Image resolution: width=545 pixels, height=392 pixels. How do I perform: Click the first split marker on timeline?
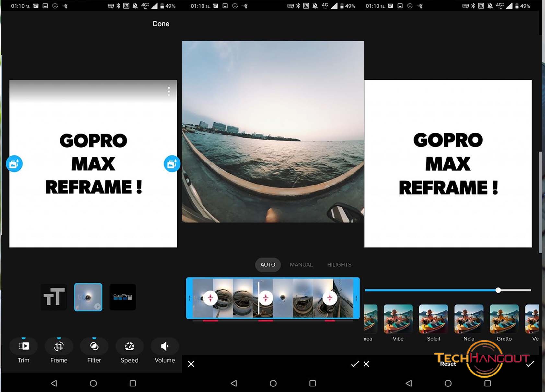(x=210, y=298)
